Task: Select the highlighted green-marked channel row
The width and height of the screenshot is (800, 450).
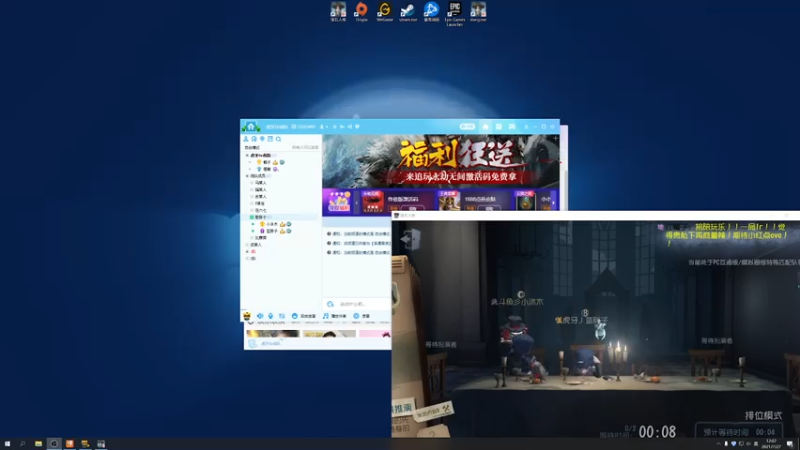Action: pyautogui.click(x=281, y=217)
